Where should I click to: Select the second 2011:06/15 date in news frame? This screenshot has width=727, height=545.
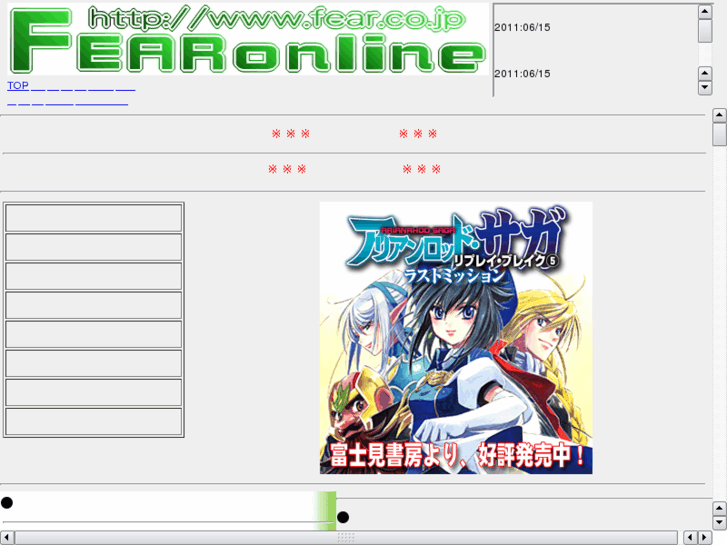[x=522, y=74]
